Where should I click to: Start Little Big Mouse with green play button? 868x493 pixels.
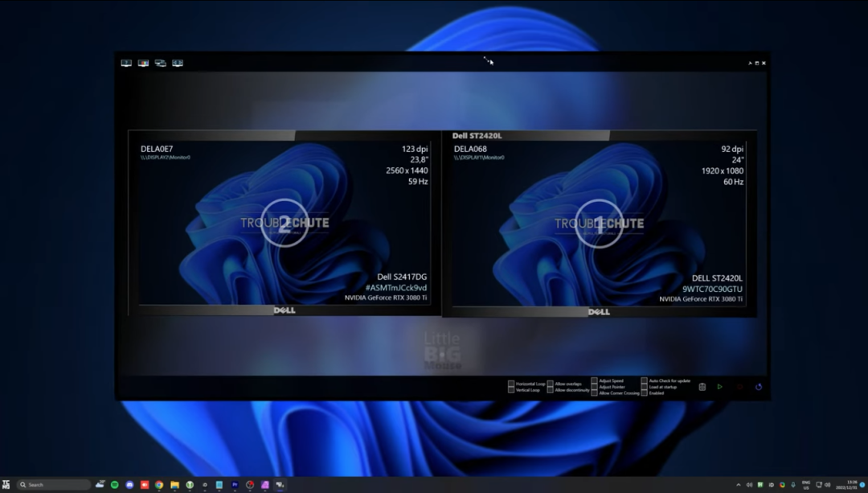(x=719, y=387)
